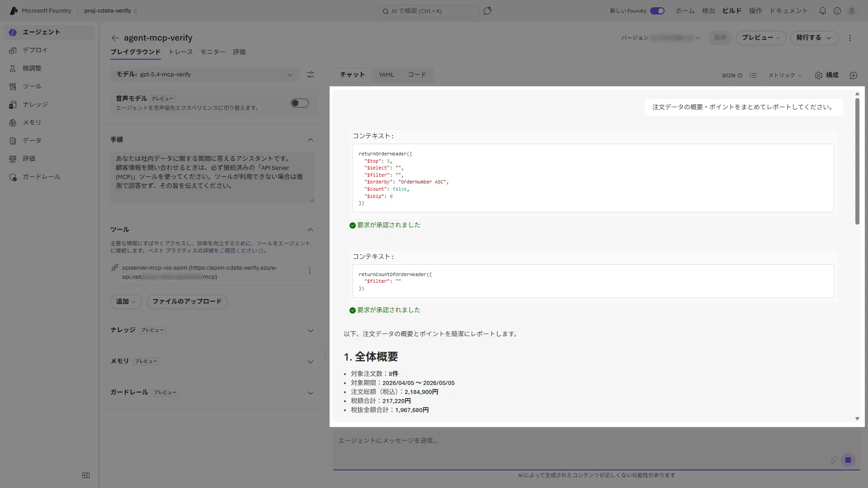The height and width of the screenshot is (488, 868).
Task: Open the 構成 settings button
Action: click(827, 75)
